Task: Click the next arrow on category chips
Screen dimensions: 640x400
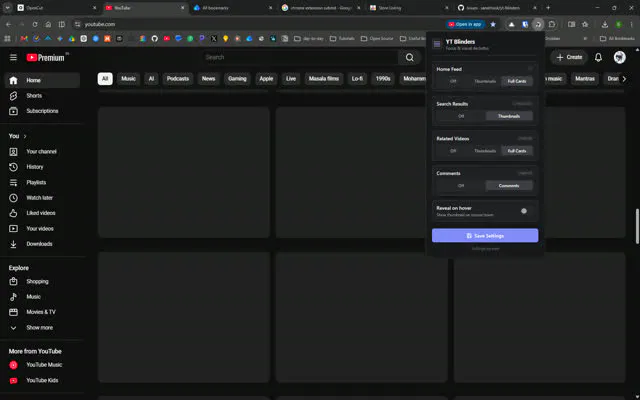Action: pos(624,79)
